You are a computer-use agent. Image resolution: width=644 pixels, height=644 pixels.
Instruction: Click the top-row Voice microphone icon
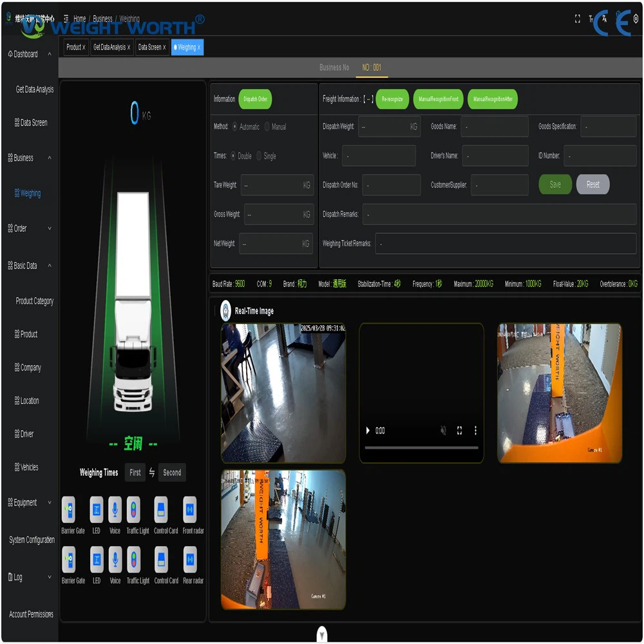pos(115,509)
